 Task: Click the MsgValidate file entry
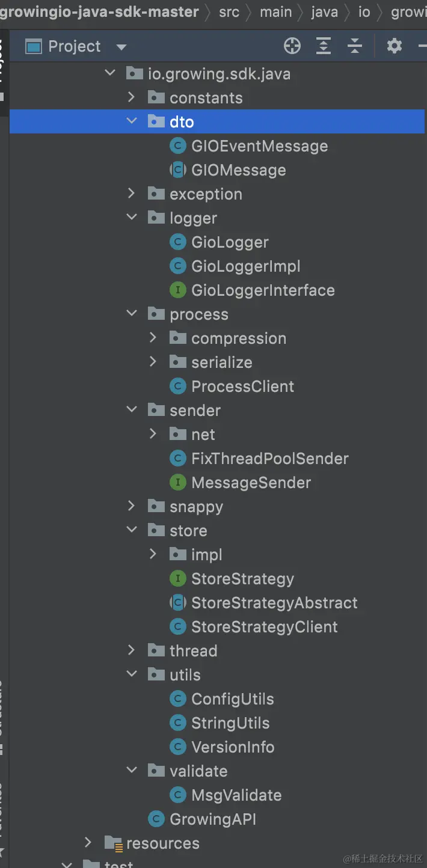236,795
